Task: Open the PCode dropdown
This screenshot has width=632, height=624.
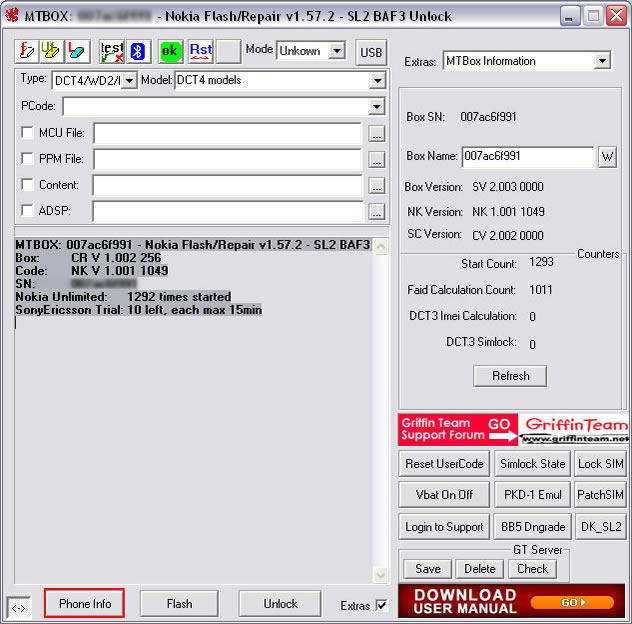Action: 376,107
